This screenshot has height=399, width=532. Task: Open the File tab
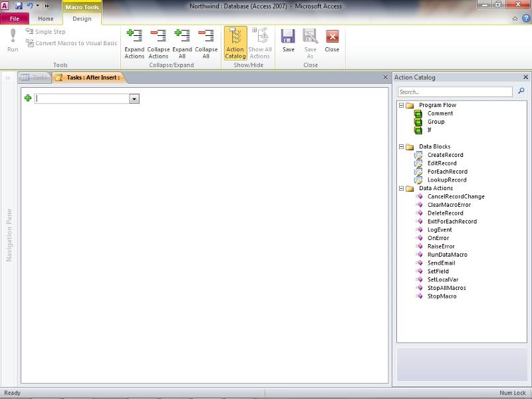click(x=15, y=19)
